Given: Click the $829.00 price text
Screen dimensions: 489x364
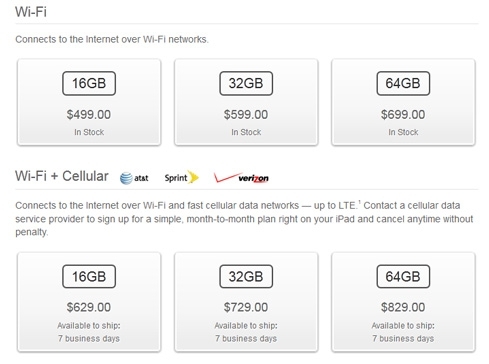Looking at the screenshot, I should pyautogui.click(x=403, y=307).
